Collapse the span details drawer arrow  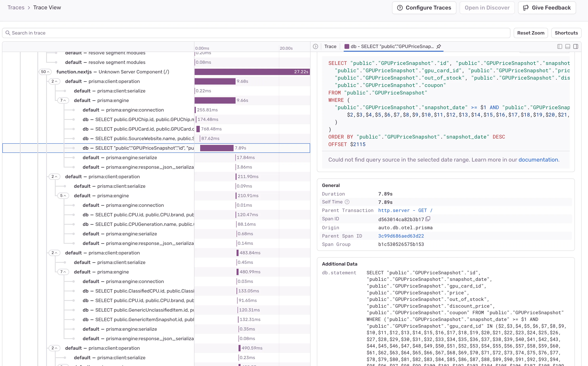point(315,46)
